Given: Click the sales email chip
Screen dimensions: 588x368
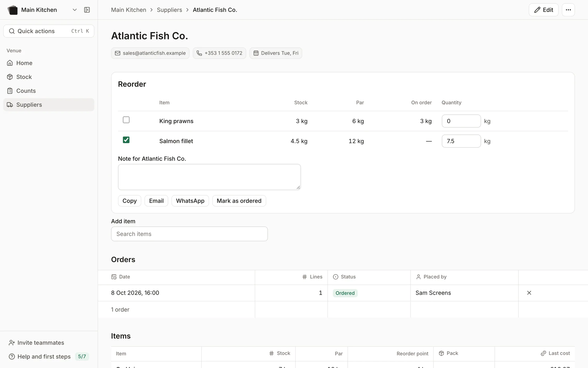Looking at the screenshot, I should pyautogui.click(x=150, y=53).
